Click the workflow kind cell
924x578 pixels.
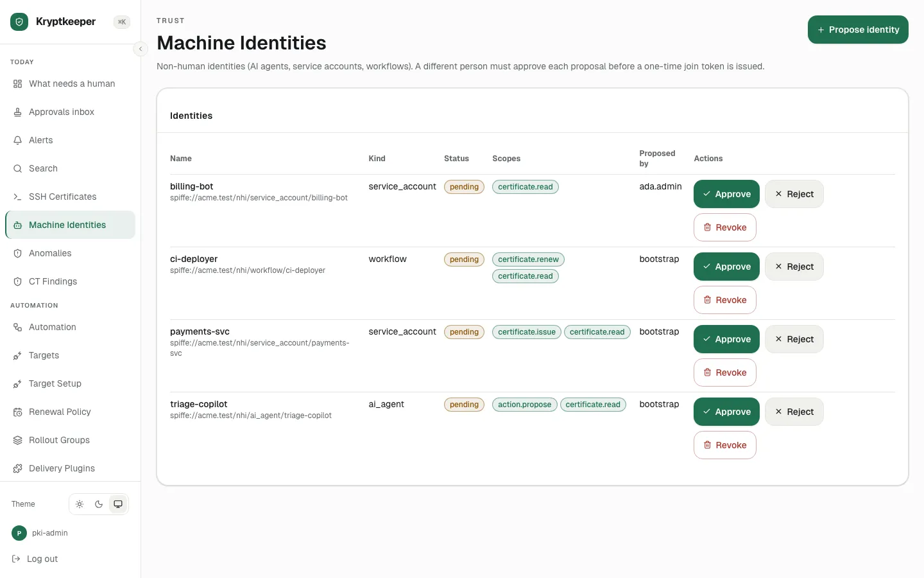(388, 259)
